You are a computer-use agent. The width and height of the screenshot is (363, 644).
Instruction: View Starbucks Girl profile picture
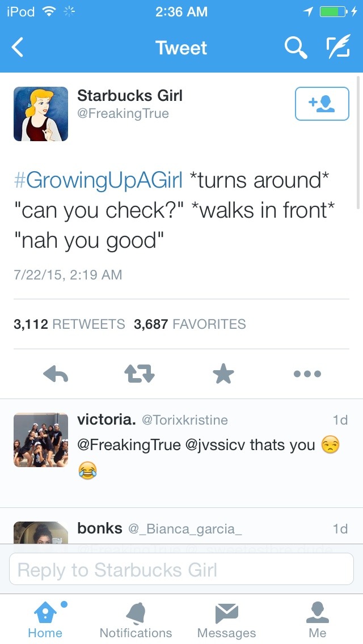[41, 114]
